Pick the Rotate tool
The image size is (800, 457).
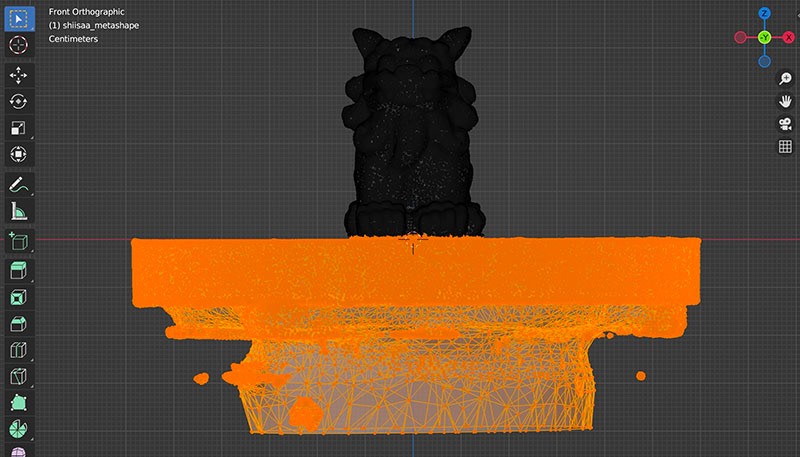coord(19,101)
